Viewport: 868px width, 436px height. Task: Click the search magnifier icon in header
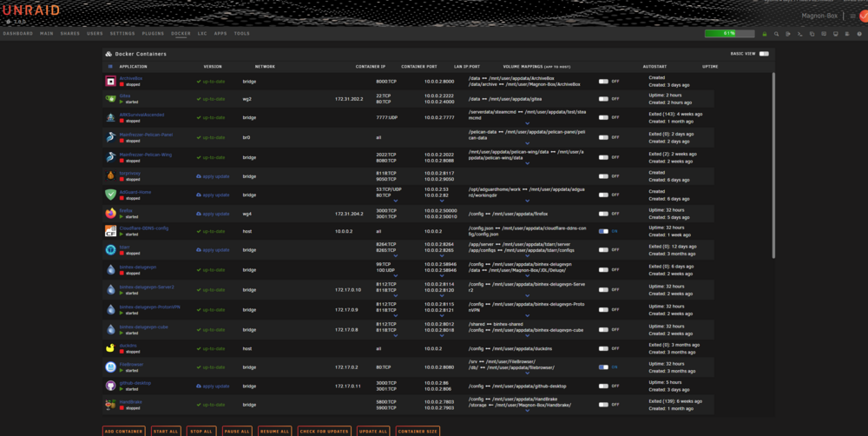coord(776,34)
